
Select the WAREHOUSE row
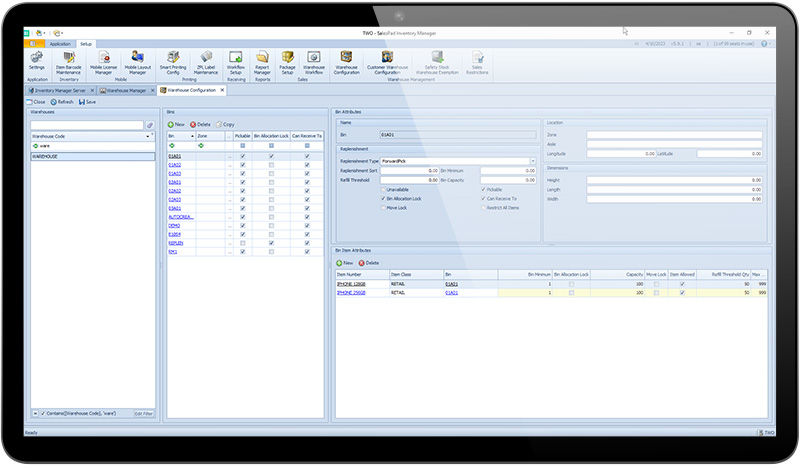click(92, 157)
